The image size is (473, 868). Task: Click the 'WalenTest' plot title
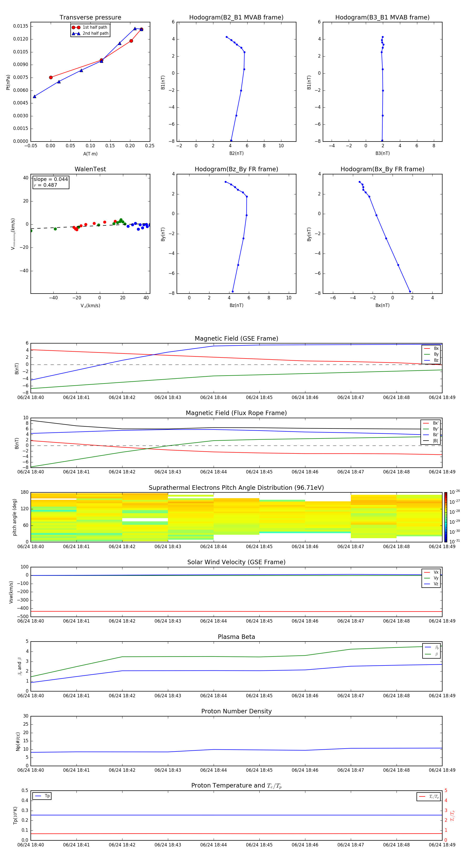point(90,169)
